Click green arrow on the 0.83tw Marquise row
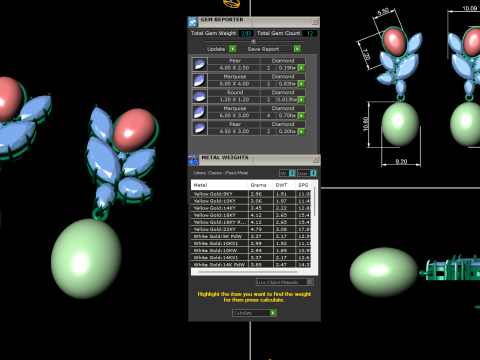Screen dimensions: 480x360 301,84
